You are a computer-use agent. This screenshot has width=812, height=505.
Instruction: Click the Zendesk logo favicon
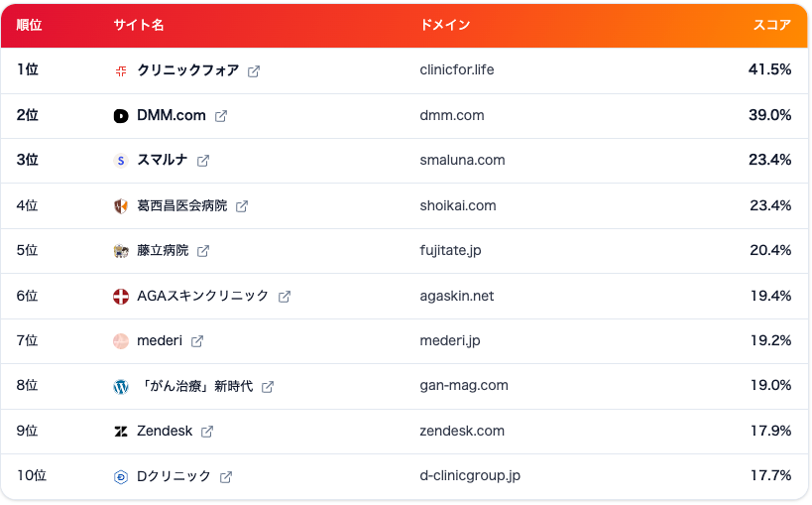pos(121,432)
